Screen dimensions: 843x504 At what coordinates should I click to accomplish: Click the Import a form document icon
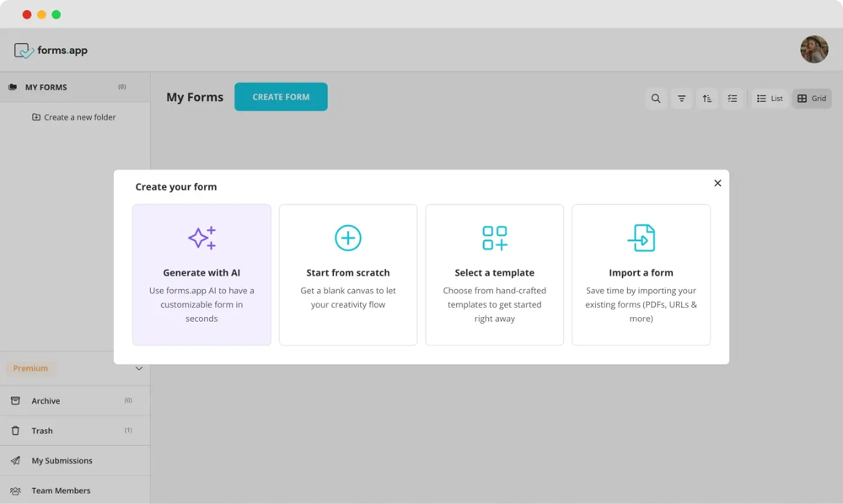pyautogui.click(x=642, y=238)
